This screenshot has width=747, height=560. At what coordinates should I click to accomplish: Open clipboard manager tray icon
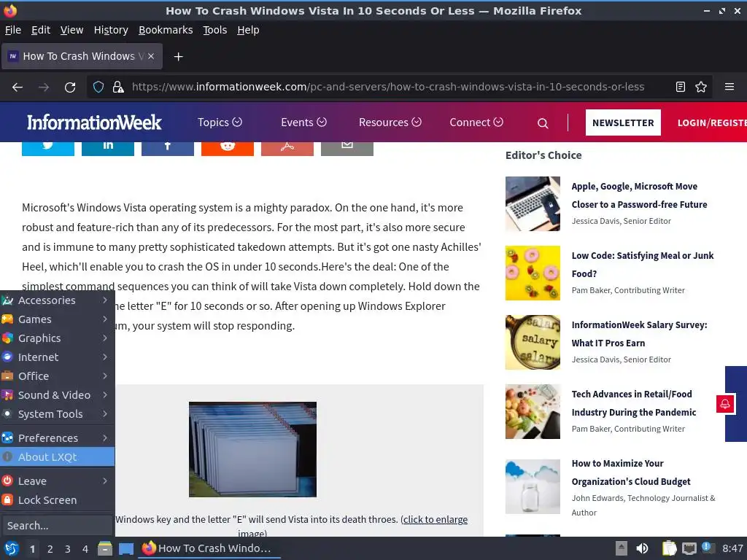[x=670, y=548]
